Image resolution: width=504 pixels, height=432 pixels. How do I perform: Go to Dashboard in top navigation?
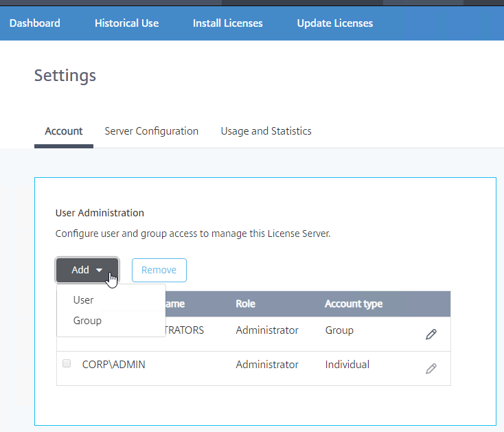pos(35,23)
